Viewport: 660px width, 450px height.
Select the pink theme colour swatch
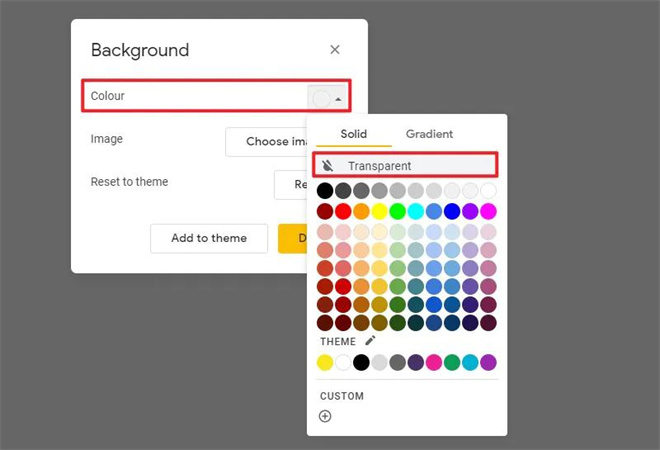pyautogui.click(x=434, y=362)
